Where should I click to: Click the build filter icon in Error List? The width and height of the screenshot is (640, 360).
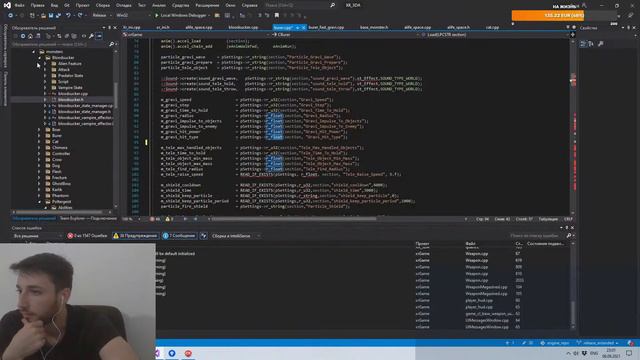click(203, 236)
